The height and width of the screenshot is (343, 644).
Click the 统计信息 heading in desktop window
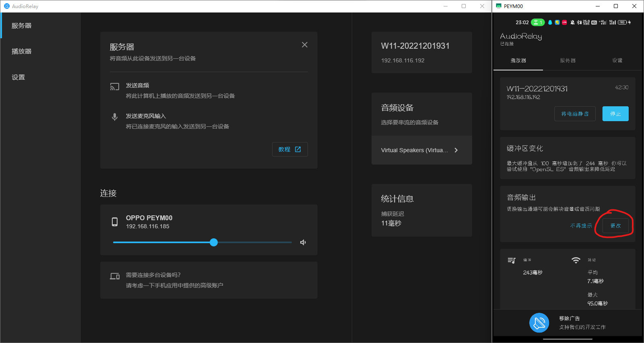397,199
